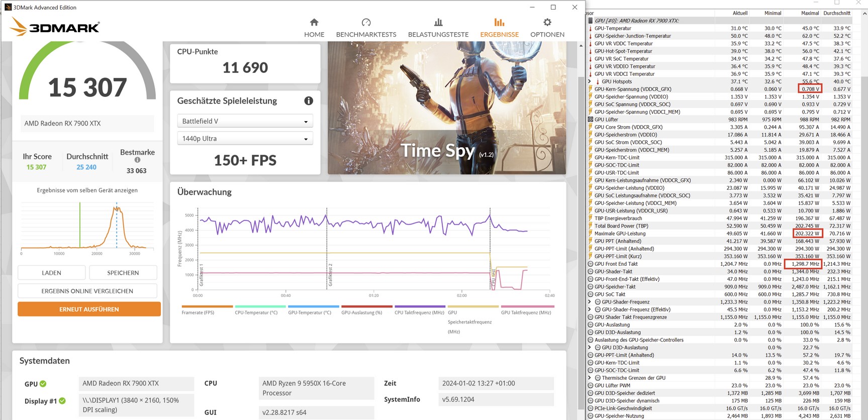Click the Maximal column header in HWiNFO
The width and height of the screenshot is (868, 420).
coord(810,13)
